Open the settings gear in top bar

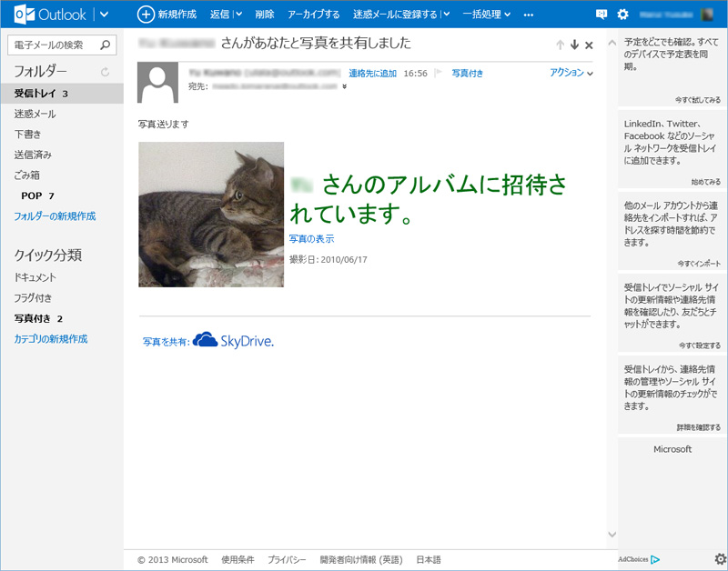click(x=622, y=15)
